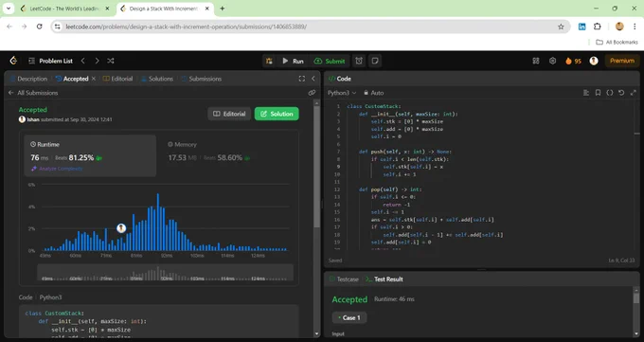This screenshot has width=644, height=342.
Task: Switch to the Submissions tab
Action: [x=201, y=79]
